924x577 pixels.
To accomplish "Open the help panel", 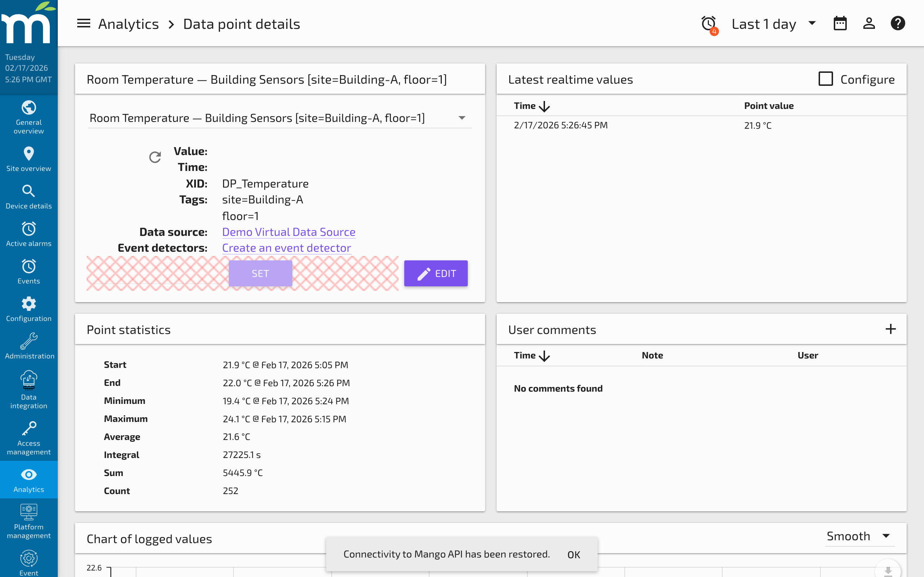I will click(898, 23).
